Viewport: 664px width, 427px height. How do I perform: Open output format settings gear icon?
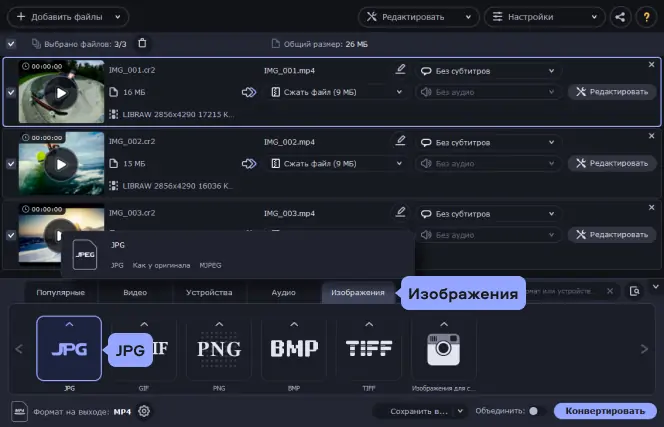pos(144,411)
